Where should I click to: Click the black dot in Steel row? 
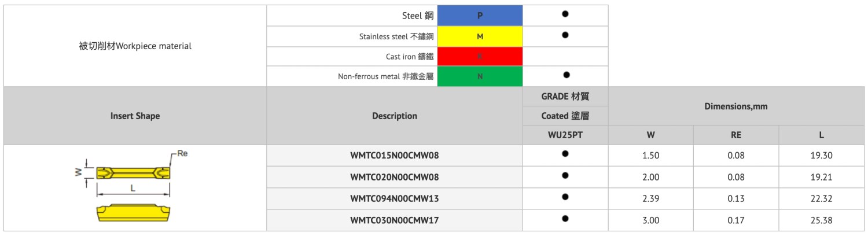pos(565,14)
